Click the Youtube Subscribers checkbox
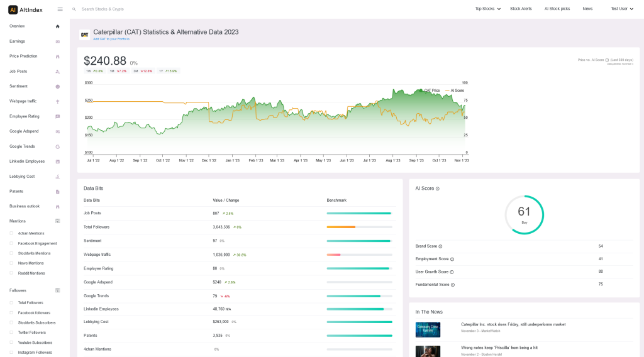 click(11, 342)
